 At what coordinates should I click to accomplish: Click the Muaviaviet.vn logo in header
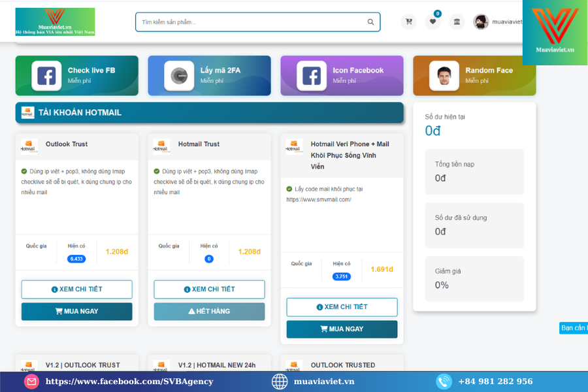click(x=55, y=22)
